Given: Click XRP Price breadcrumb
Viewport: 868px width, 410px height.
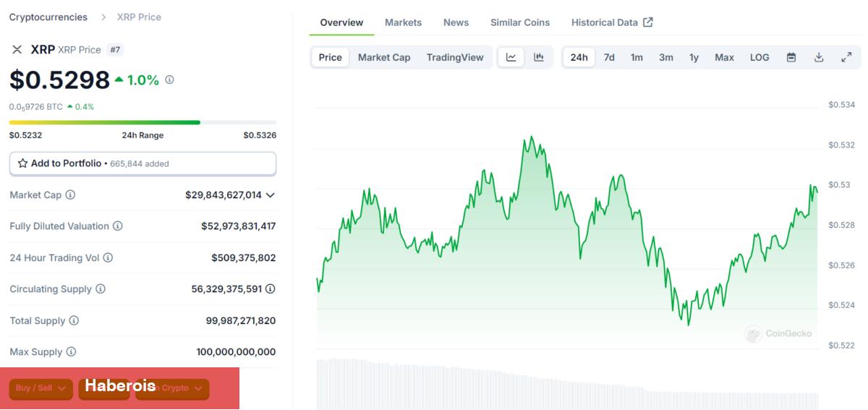Looking at the screenshot, I should pyautogui.click(x=139, y=17).
